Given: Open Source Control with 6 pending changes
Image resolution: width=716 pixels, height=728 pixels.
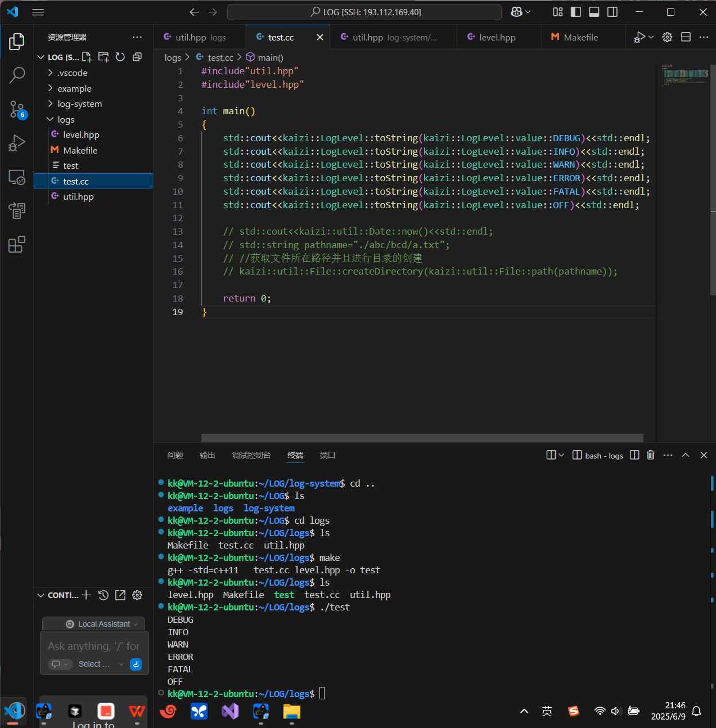Looking at the screenshot, I should coord(17,109).
